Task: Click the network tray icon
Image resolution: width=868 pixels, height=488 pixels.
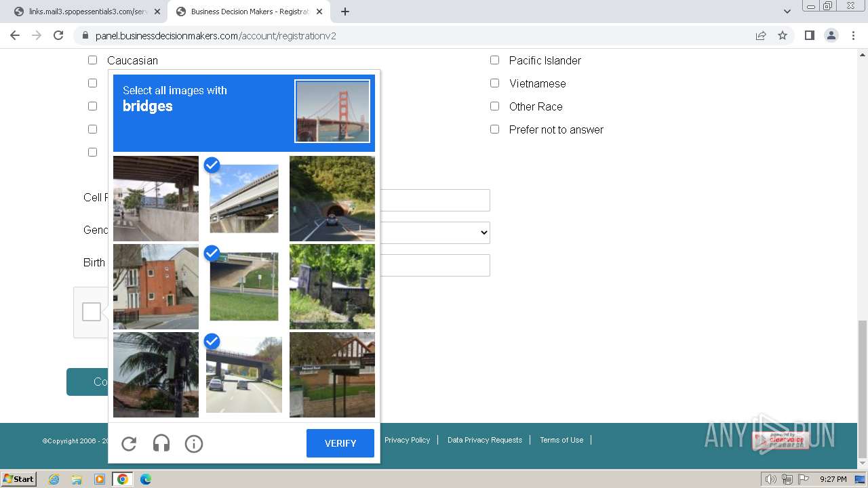Action: point(787,479)
